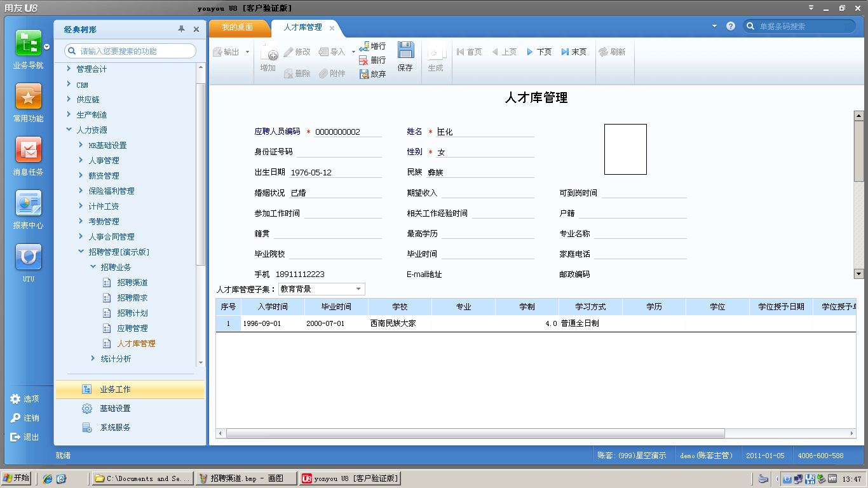Viewport: 868px width, 488px height.
Task: Open 招聘渠道 tree item
Action: point(132,282)
